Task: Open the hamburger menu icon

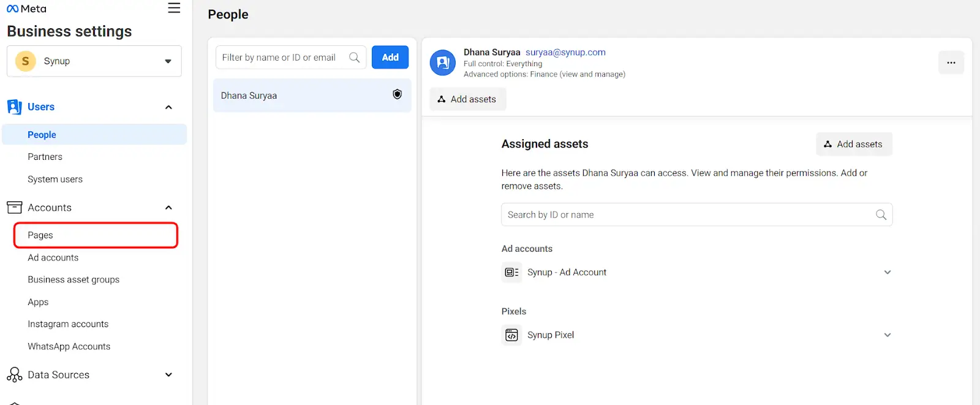Action: click(174, 8)
